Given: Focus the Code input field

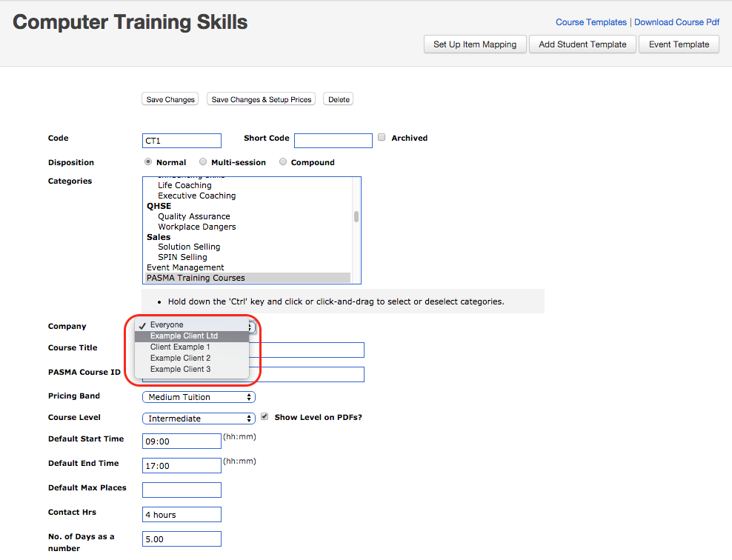Looking at the screenshot, I should coord(182,141).
